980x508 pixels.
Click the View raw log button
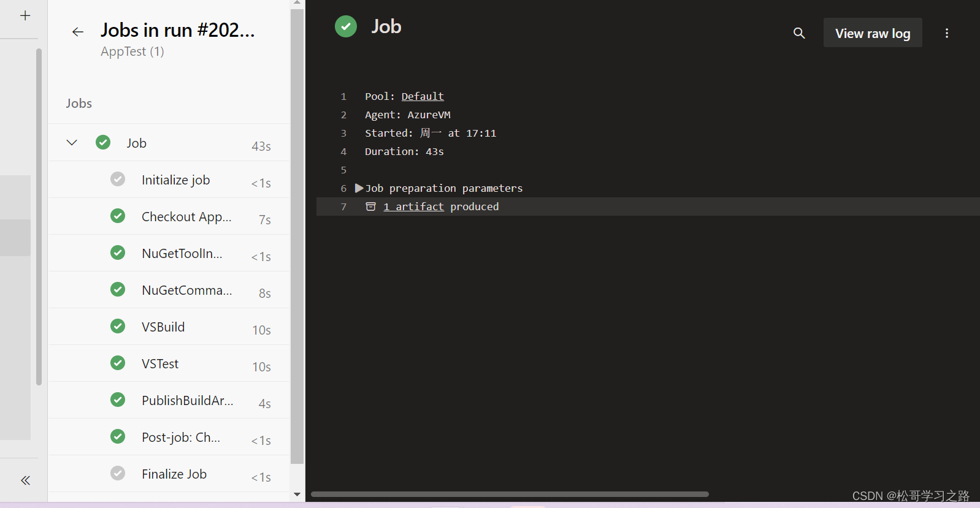pos(873,33)
